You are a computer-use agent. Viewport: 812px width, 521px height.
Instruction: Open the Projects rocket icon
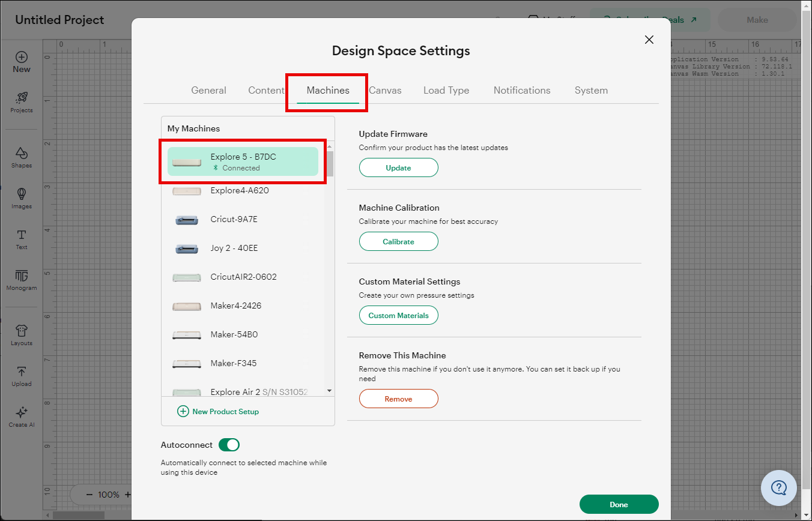[x=22, y=98]
